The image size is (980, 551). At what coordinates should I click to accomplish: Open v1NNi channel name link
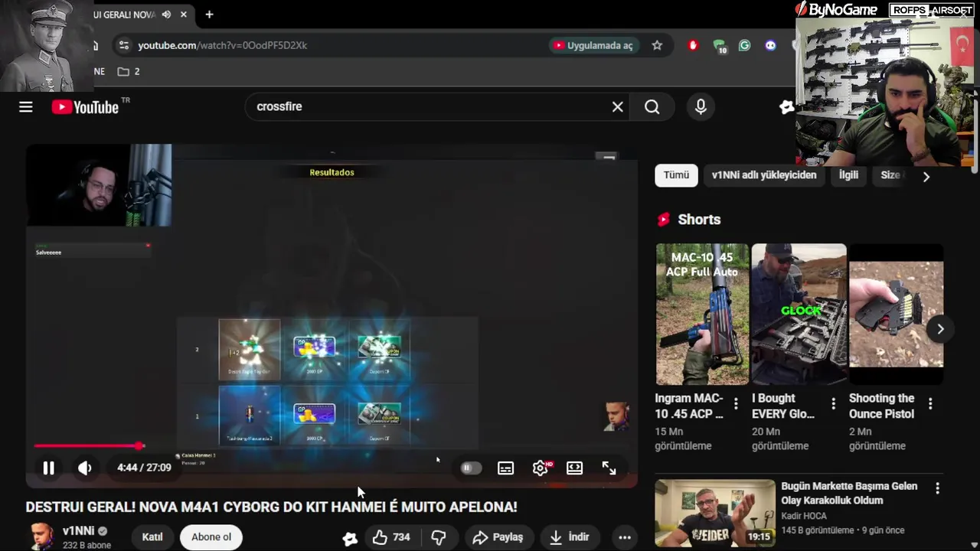click(x=78, y=531)
